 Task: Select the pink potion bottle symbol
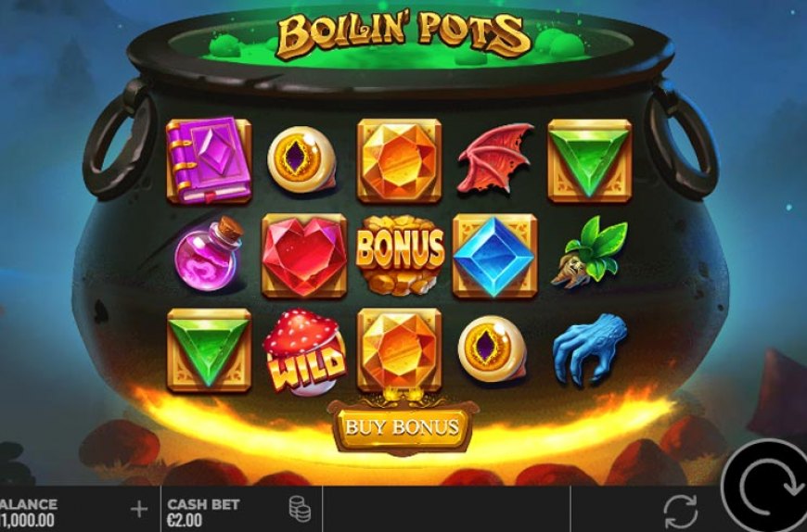pos(209,255)
